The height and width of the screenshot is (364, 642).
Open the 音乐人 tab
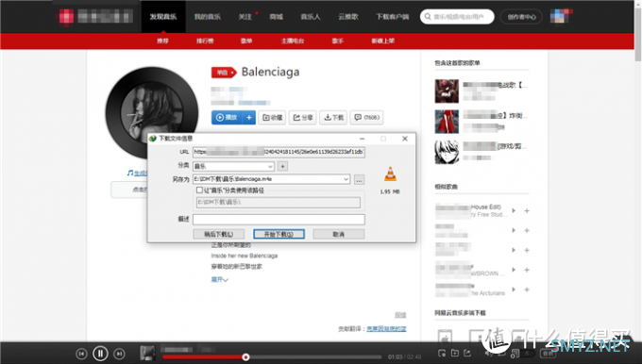tap(311, 17)
